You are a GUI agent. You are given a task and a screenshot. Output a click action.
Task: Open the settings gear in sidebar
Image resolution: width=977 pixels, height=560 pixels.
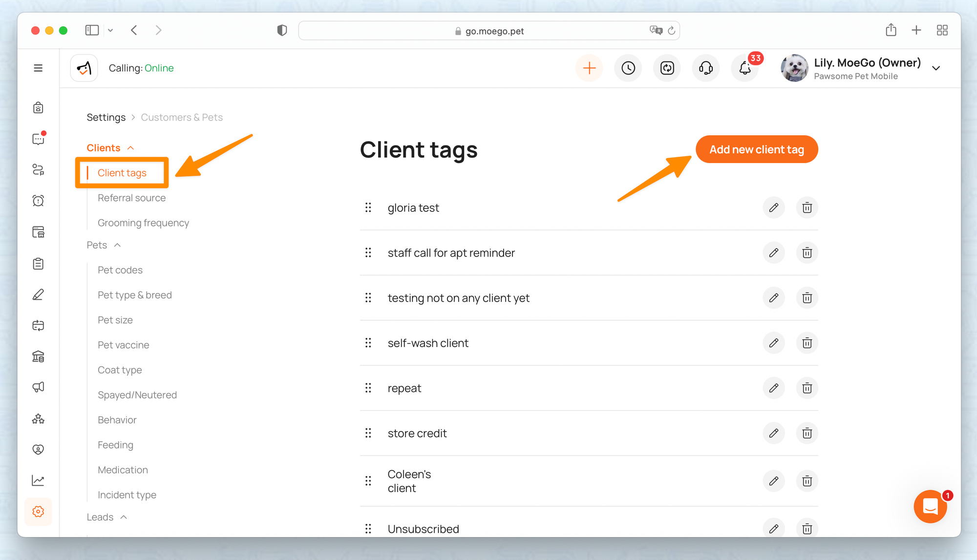[x=38, y=511]
